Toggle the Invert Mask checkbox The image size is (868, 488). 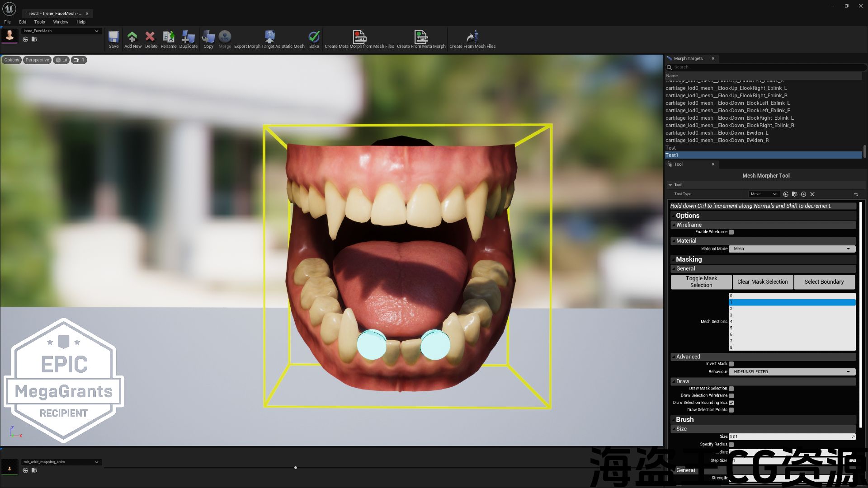[731, 364]
